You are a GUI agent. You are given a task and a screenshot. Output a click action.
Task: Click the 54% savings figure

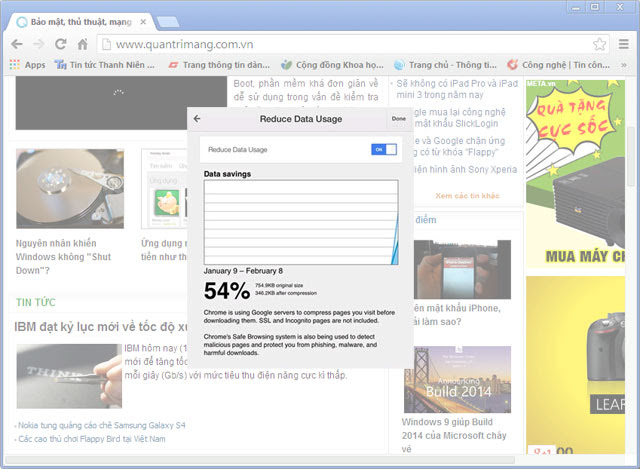227,291
